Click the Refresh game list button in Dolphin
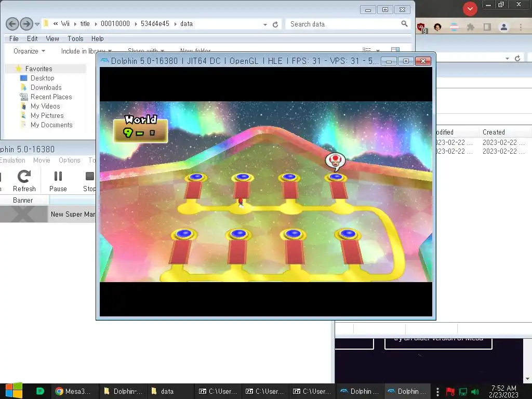Image resolution: width=532 pixels, height=399 pixels. click(x=24, y=181)
